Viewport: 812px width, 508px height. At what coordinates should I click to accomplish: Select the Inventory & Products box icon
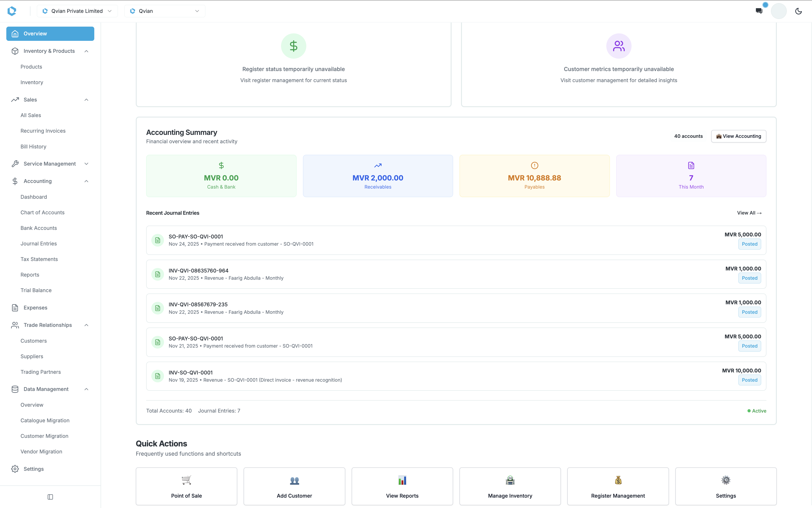(15, 51)
